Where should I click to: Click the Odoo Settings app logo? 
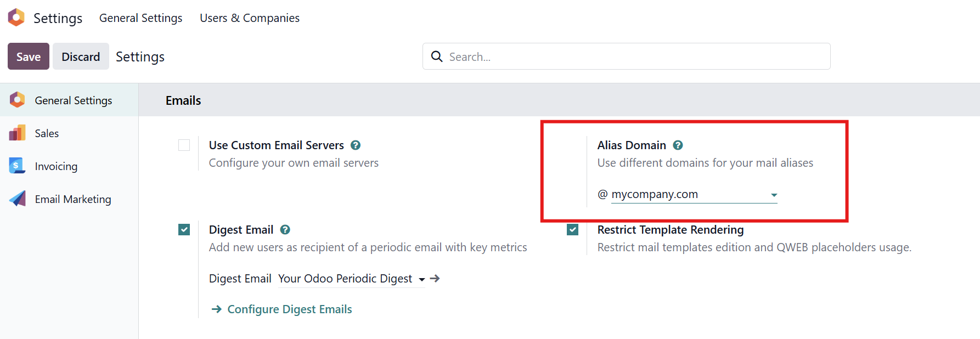pos(16,18)
